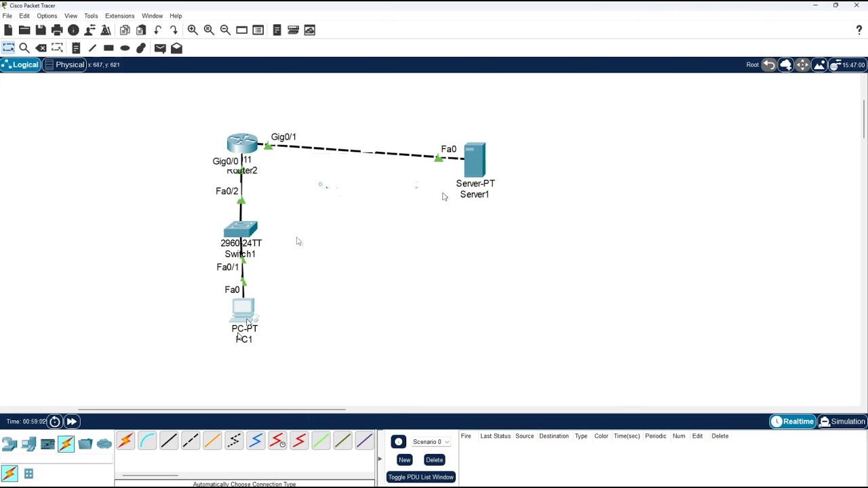
Task: Open the Edit menu
Action: click(x=24, y=16)
